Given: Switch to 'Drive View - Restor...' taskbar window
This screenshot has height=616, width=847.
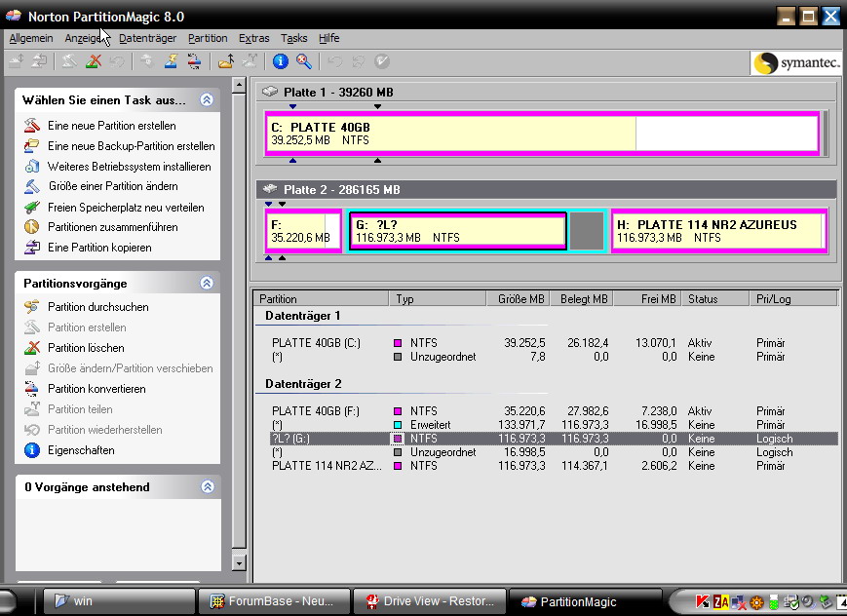Looking at the screenshot, I should coord(430,601).
